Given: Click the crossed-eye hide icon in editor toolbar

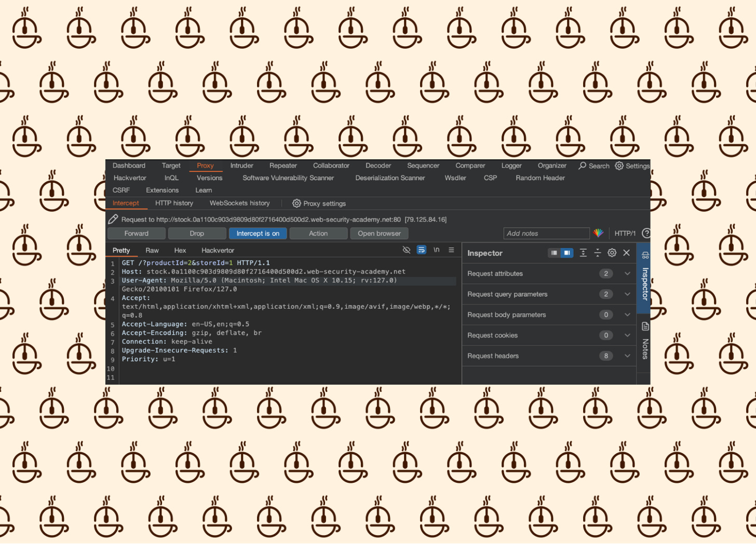Looking at the screenshot, I should (407, 250).
